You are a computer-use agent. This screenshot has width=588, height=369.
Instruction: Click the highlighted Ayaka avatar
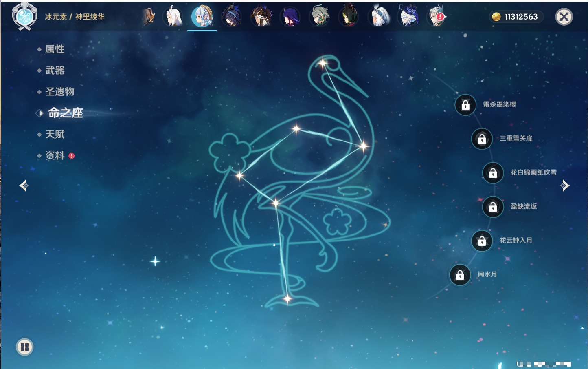click(202, 17)
